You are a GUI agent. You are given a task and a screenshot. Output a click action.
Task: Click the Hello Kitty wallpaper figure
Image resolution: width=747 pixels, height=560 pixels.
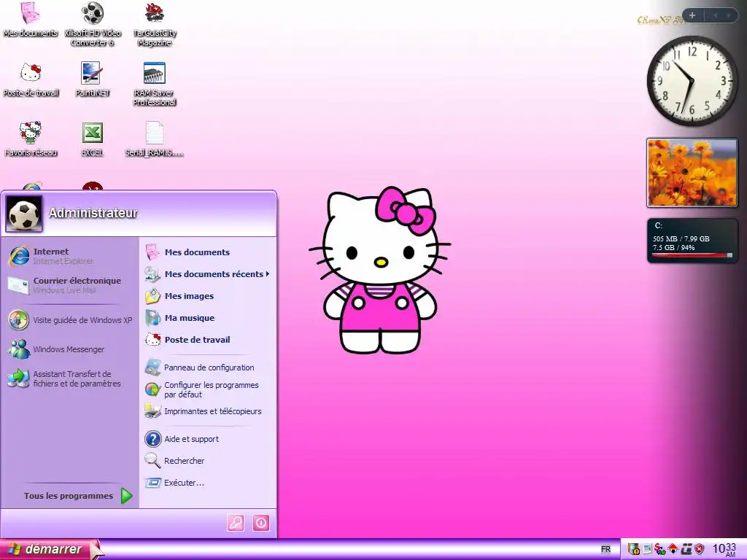(x=379, y=270)
